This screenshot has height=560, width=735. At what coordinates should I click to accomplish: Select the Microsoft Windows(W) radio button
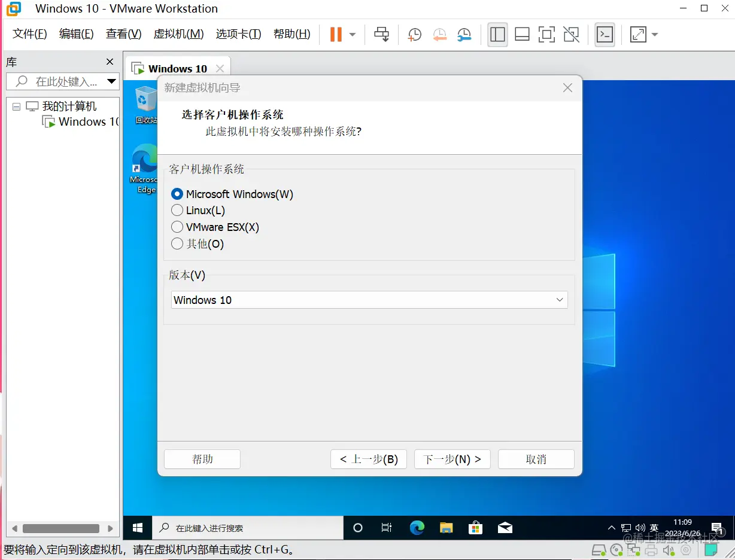177,194
